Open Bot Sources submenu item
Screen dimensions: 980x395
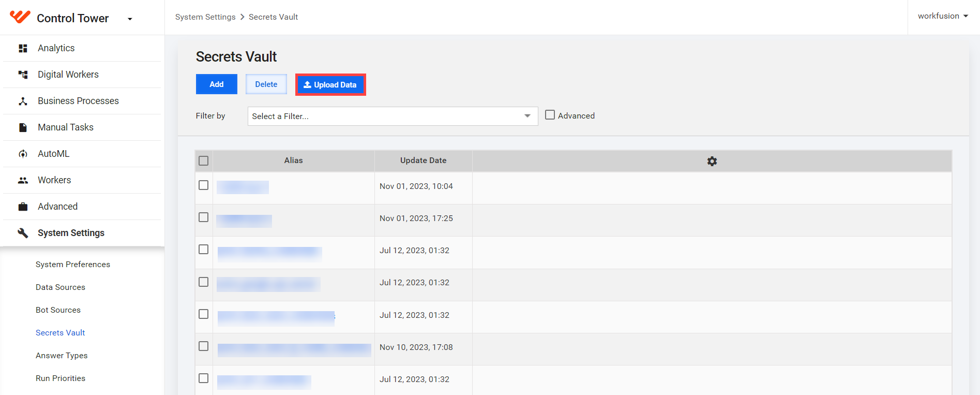pyautogui.click(x=58, y=310)
